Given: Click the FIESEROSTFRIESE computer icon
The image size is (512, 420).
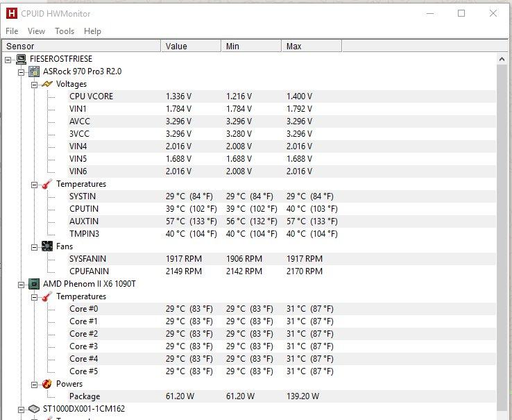Looking at the screenshot, I should point(22,59).
